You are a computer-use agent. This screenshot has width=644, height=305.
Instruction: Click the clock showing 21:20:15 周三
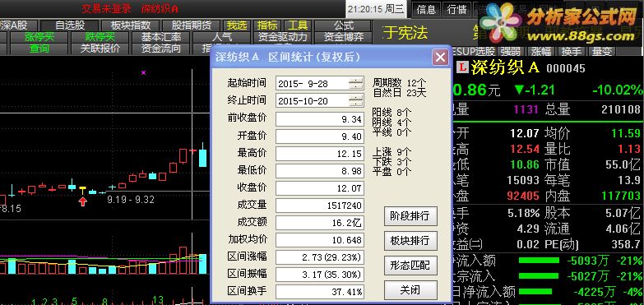(375, 9)
